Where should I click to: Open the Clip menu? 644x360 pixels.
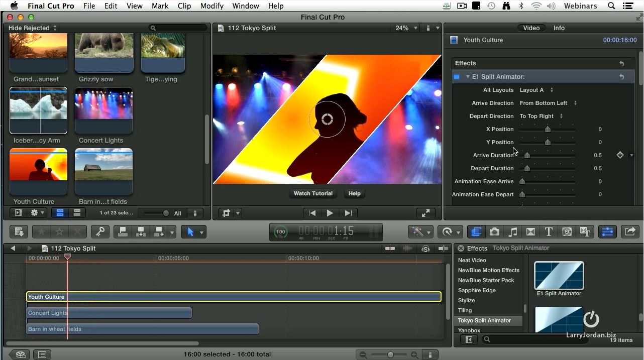coord(184,6)
